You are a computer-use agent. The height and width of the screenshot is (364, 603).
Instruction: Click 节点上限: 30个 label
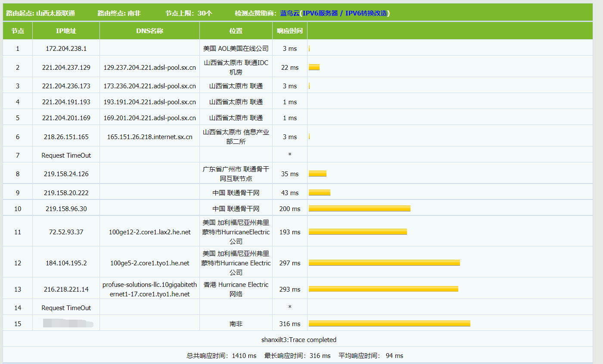tap(189, 13)
